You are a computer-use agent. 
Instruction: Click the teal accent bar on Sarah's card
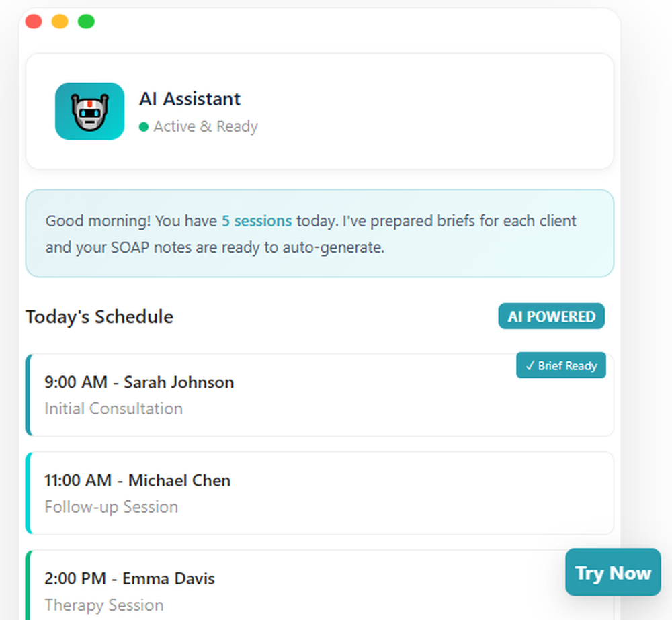click(x=28, y=393)
